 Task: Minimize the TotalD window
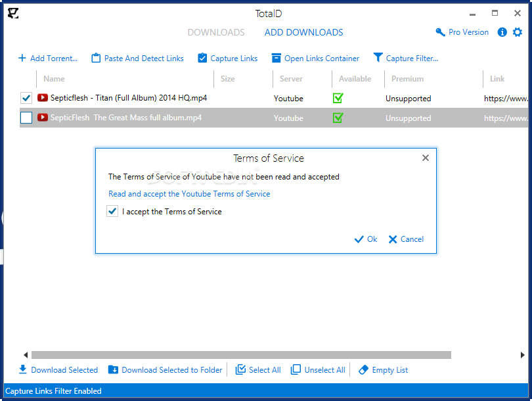(472, 14)
